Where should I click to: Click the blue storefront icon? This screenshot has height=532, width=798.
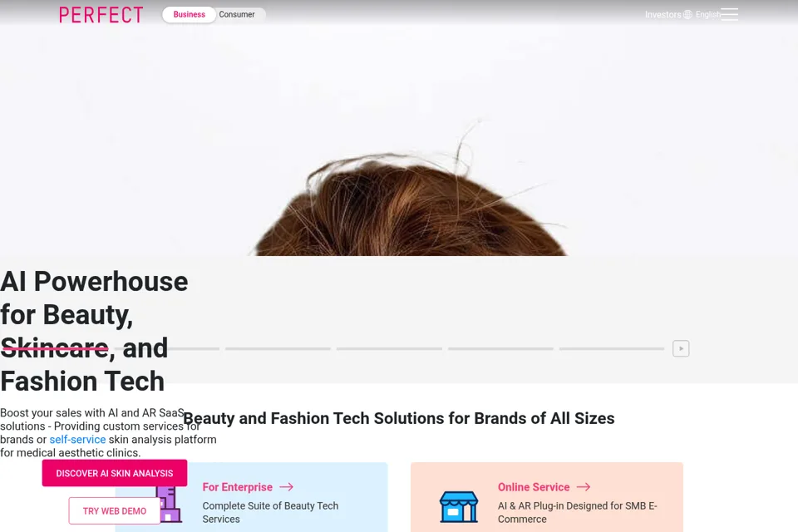(459, 506)
